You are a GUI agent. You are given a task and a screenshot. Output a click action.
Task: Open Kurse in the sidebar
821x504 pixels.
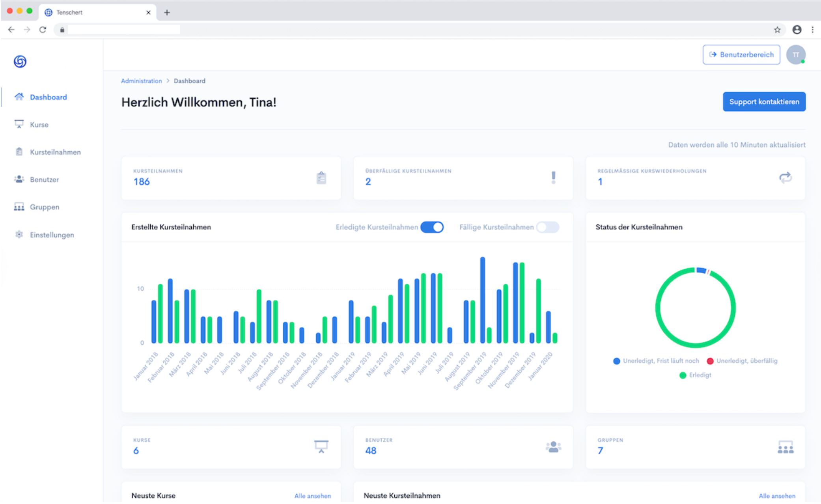[39, 125]
